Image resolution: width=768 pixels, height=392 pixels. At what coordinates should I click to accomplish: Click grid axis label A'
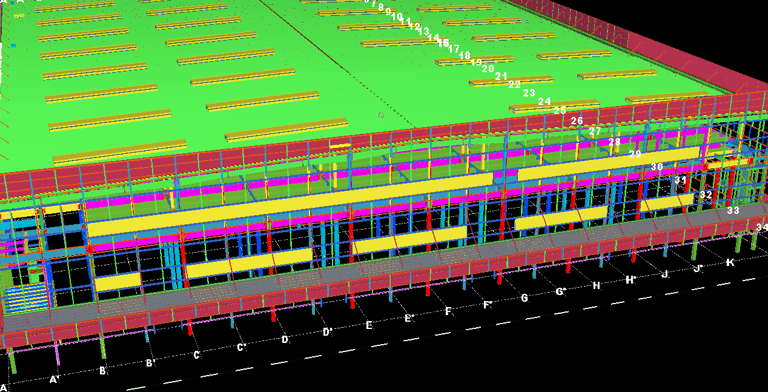pyautogui.click(x=55, y=379)
